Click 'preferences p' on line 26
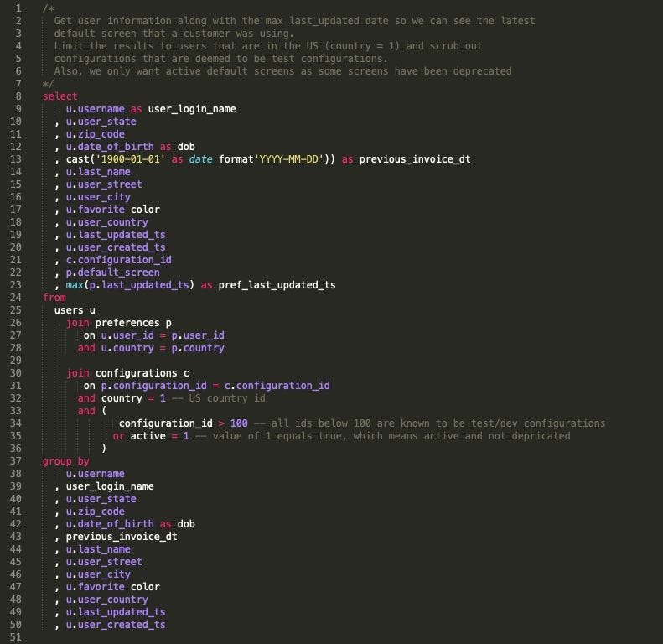Screen dimensions: 663x644 133,323
